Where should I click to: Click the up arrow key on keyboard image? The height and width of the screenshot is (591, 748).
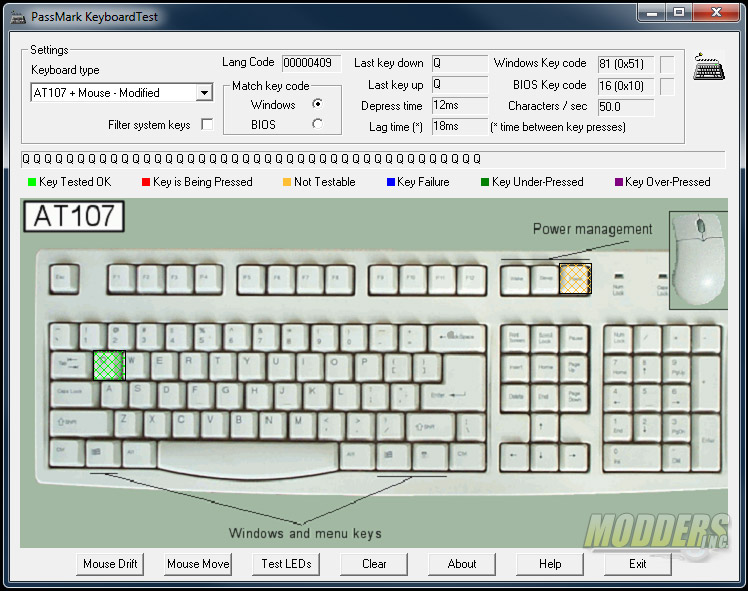click(x=544, y=426)
